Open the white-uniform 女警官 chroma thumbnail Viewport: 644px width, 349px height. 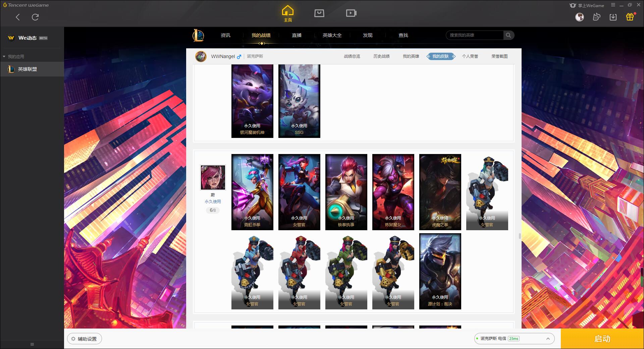point(487,192)
